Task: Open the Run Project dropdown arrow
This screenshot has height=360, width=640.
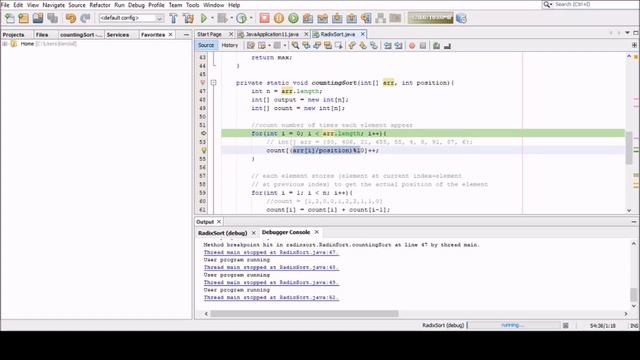Action: pos(212,18)
